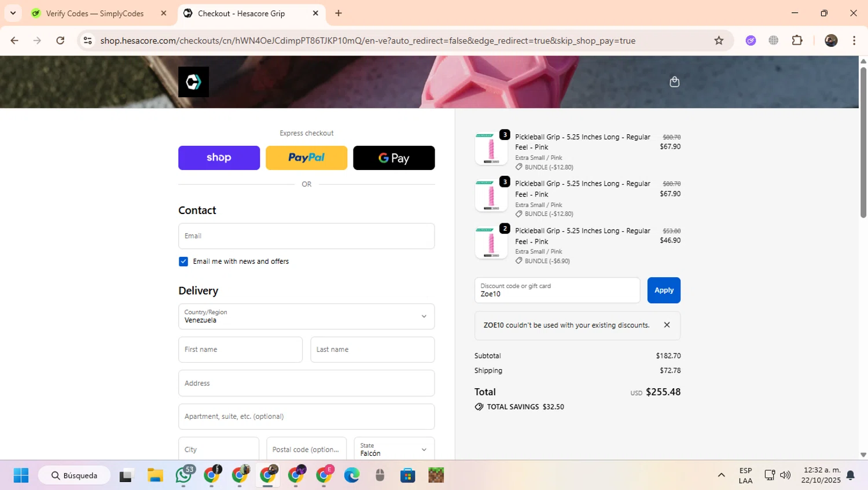Focus the Postal code field

[x=307, y=449]
